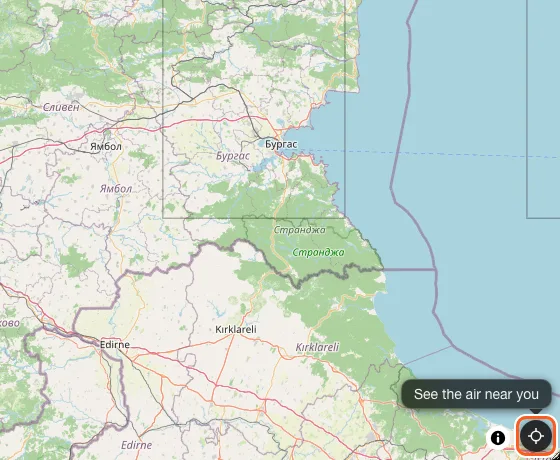Open the map info icon

pos(498,438)
